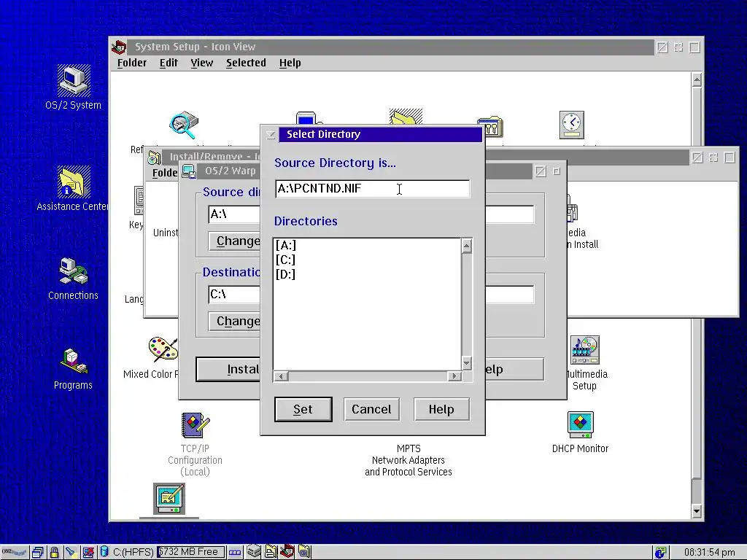
Task: Click the System Setup window title icon
Action: 119,47
